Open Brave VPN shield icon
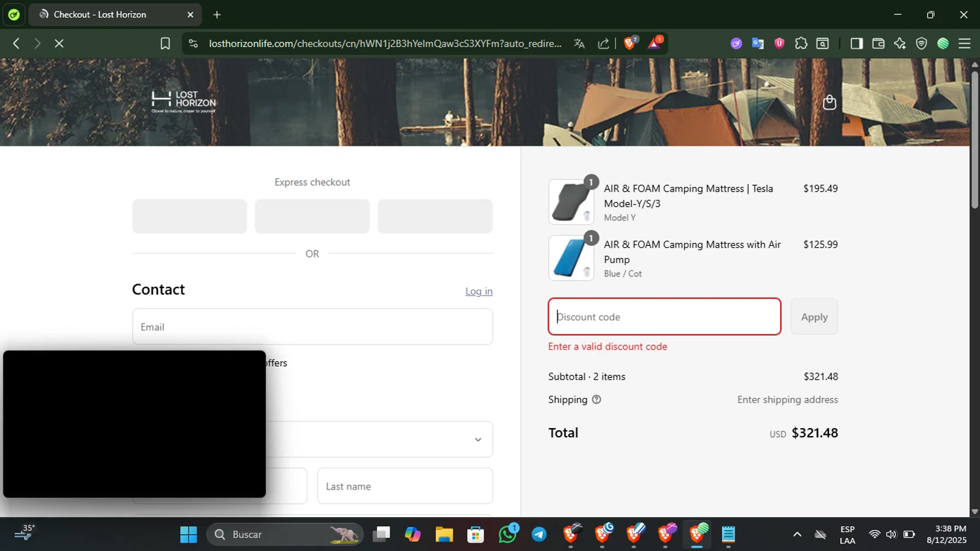This screenshot has height=551, width=980. point(921,43)
